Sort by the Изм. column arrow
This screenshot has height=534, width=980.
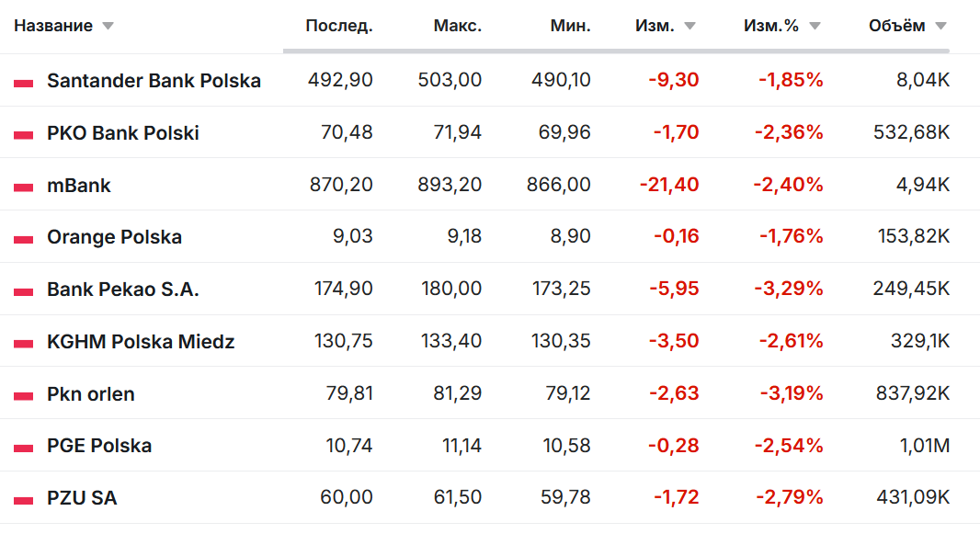(689, 27)
